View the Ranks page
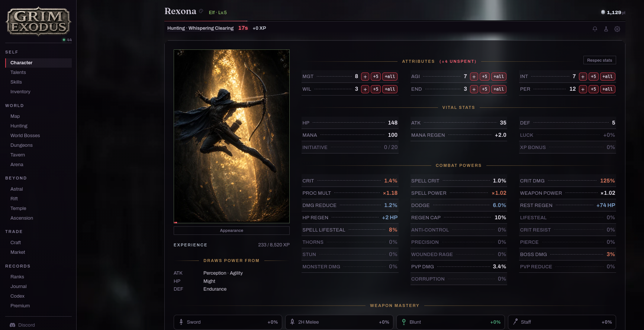This screenshot has height=330, width=644. click(39, 277)
